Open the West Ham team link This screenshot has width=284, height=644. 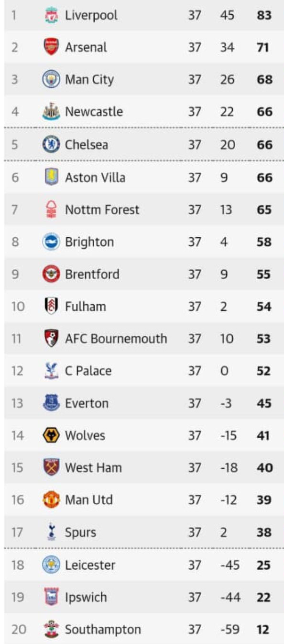tap(93, 467)
